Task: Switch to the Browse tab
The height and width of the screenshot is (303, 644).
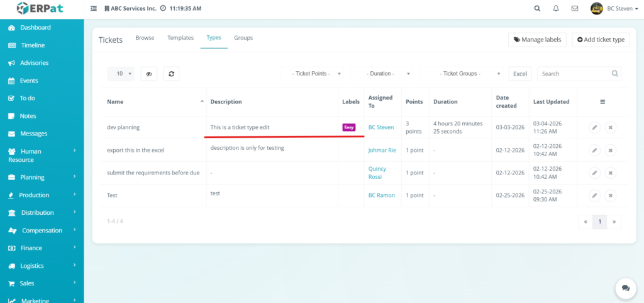Action: (145, 38)
